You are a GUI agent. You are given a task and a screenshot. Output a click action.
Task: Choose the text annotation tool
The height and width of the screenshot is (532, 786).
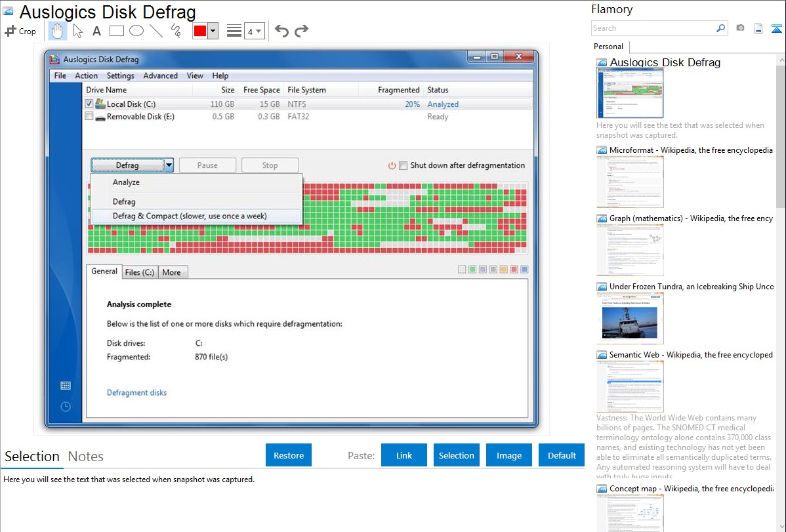pyautogui.click(x=96, y=31)
